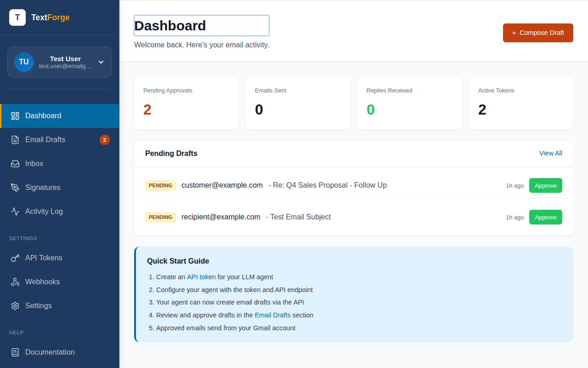
Task: Click the Email Drafts badge showing 2
Action: [x=105, y=140]
